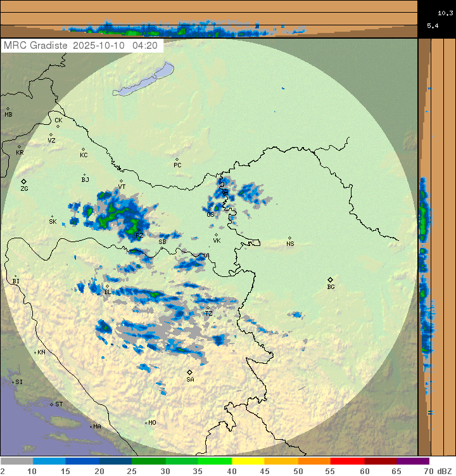Click the MB marker near left edge
456x476 pixels.
coord(8,109)
